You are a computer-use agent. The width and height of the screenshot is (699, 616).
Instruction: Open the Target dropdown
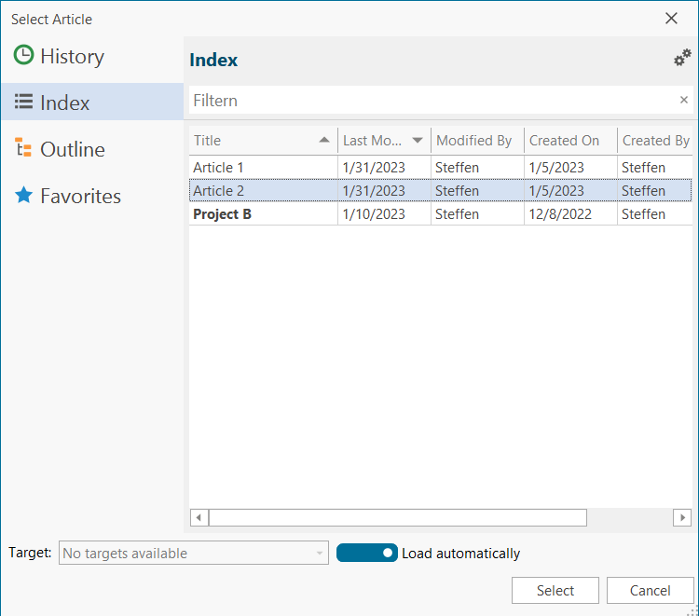tap(194, 554)
